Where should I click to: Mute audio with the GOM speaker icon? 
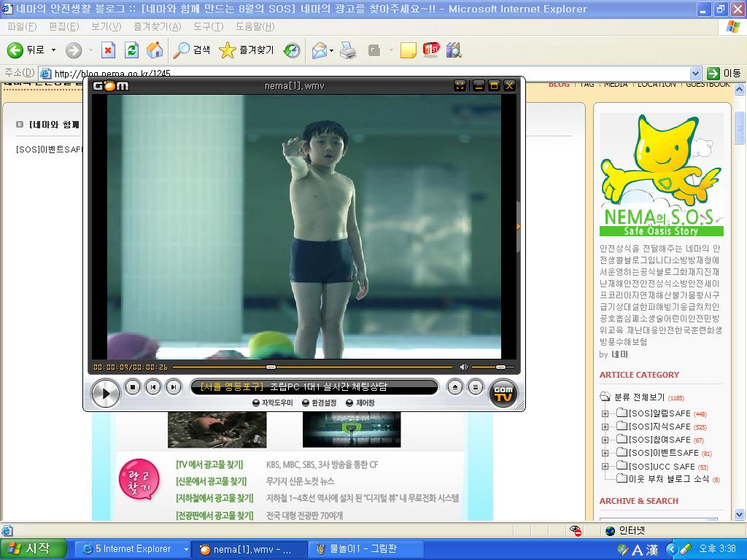click(463, 367)
